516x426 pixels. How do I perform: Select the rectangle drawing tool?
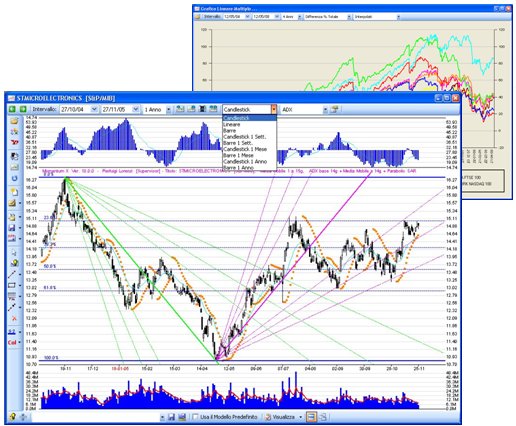[x=12, y=285]
